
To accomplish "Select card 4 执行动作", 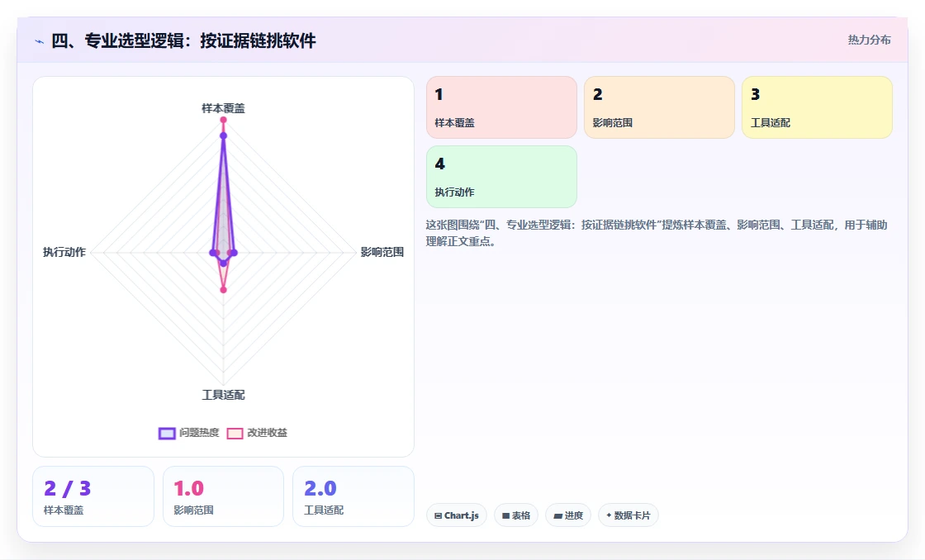I will tap(501, 177).
